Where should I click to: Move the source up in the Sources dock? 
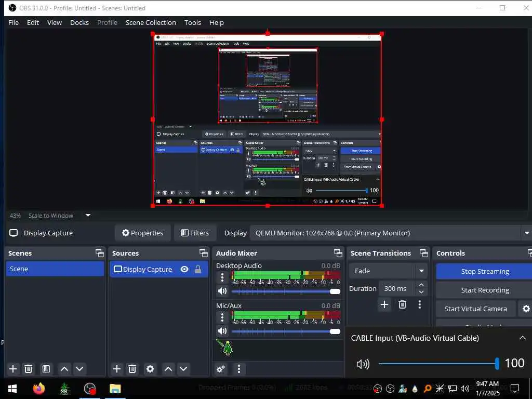click(x=168, y=369)
